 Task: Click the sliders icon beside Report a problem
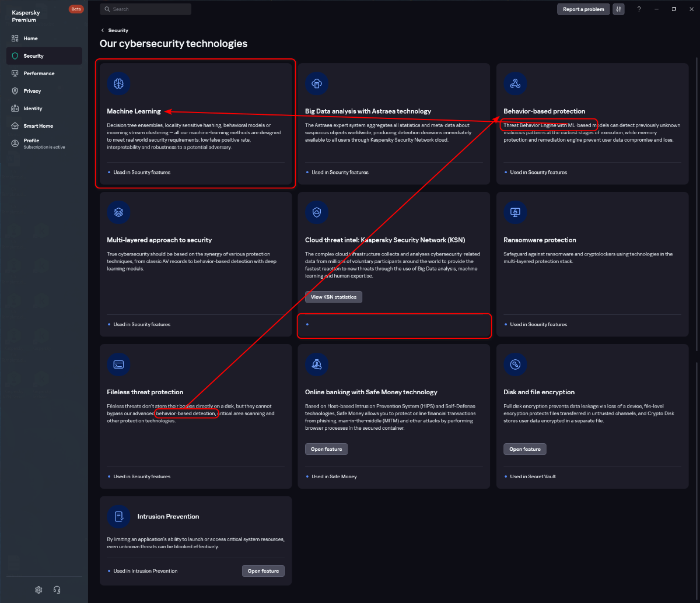tap(618, 9)
